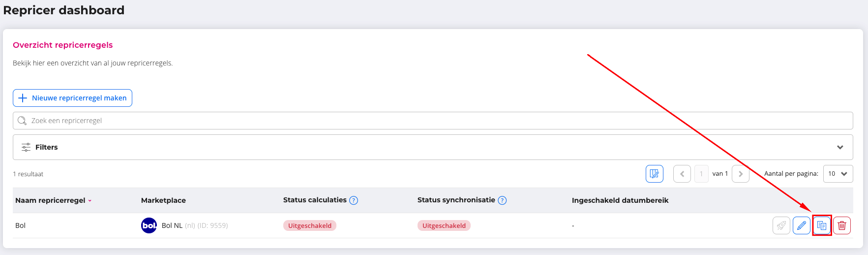This screenshot has width=868, height=255.
Task: Go to next page of results
Action: pos(740,174)
